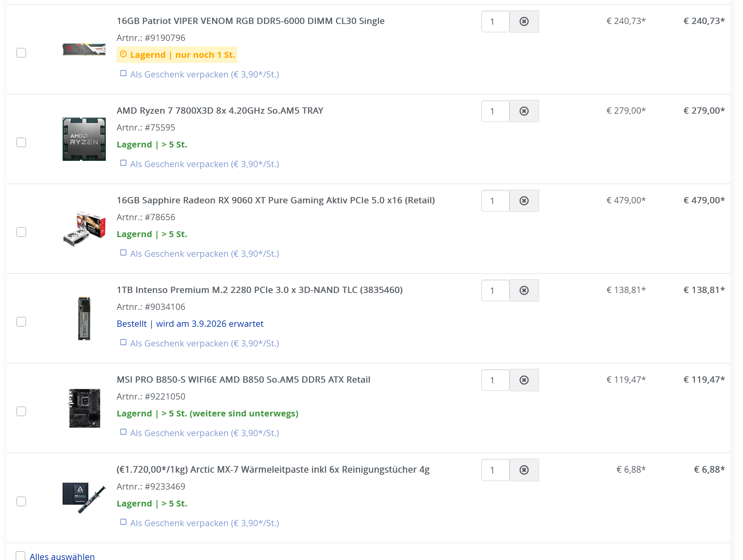
Task: Remove Arctic MX-7 thermal paste from cart
Action: click(x=524, y=470)
